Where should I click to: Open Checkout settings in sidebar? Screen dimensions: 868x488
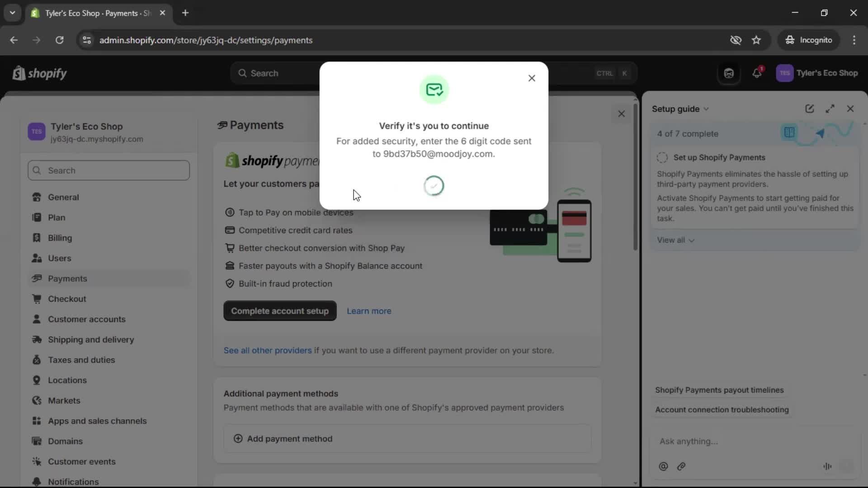click(x=67, y=299)
